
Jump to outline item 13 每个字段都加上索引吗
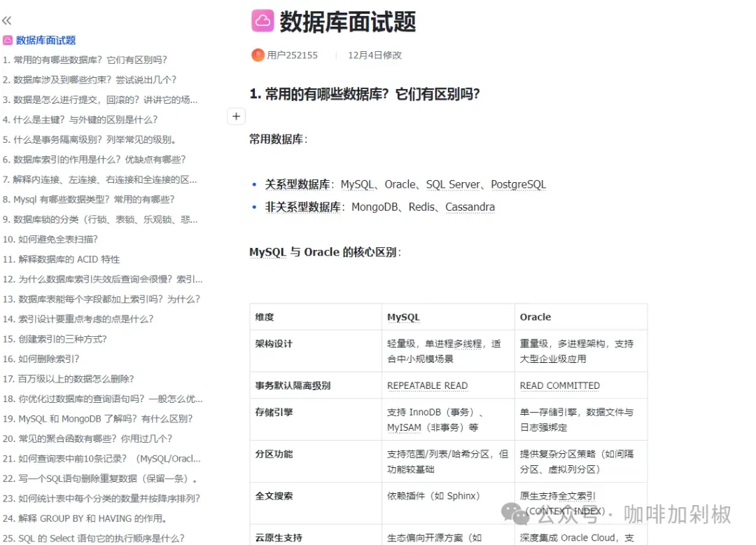click(101, 300)
